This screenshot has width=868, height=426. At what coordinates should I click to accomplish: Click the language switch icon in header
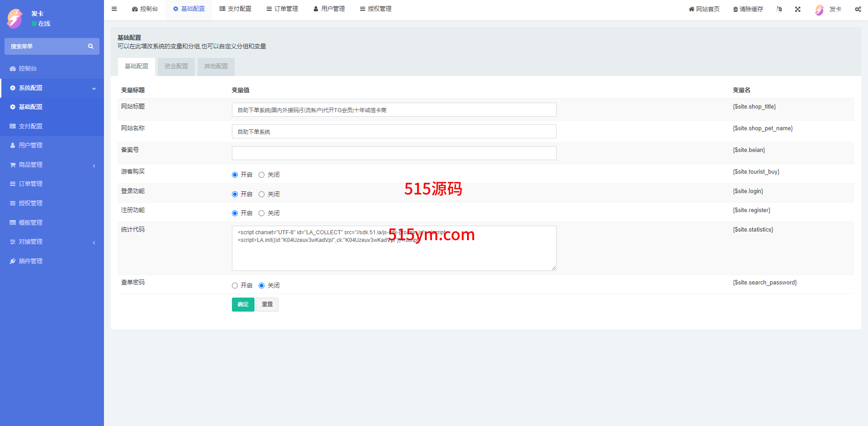[x=779, y=9]
